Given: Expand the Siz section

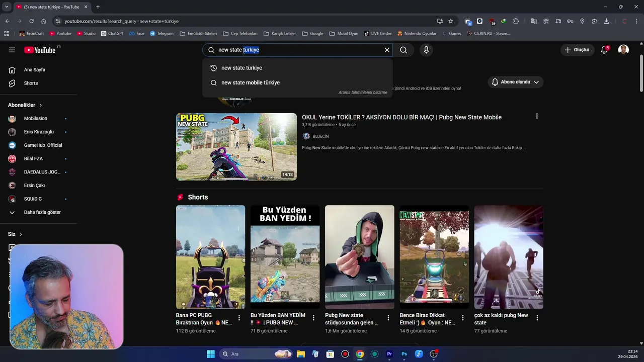Looking at the screenshot, I should point(15,234).
